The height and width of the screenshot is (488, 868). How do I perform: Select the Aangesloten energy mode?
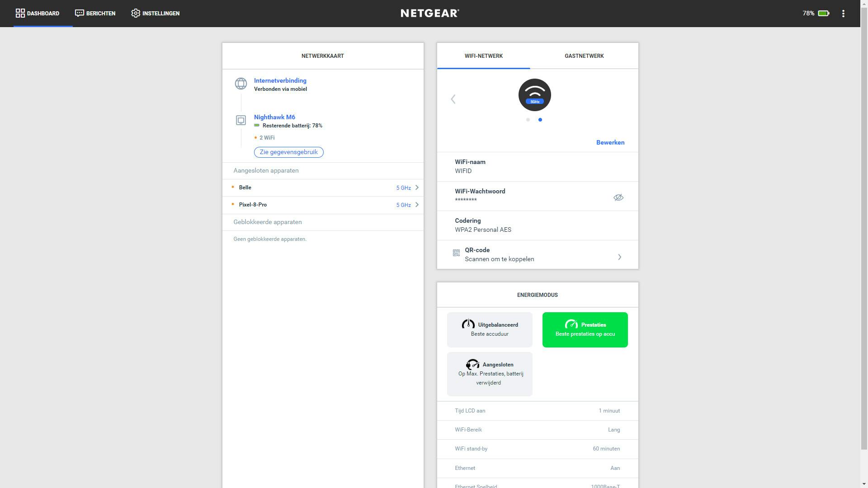point(490,374)
